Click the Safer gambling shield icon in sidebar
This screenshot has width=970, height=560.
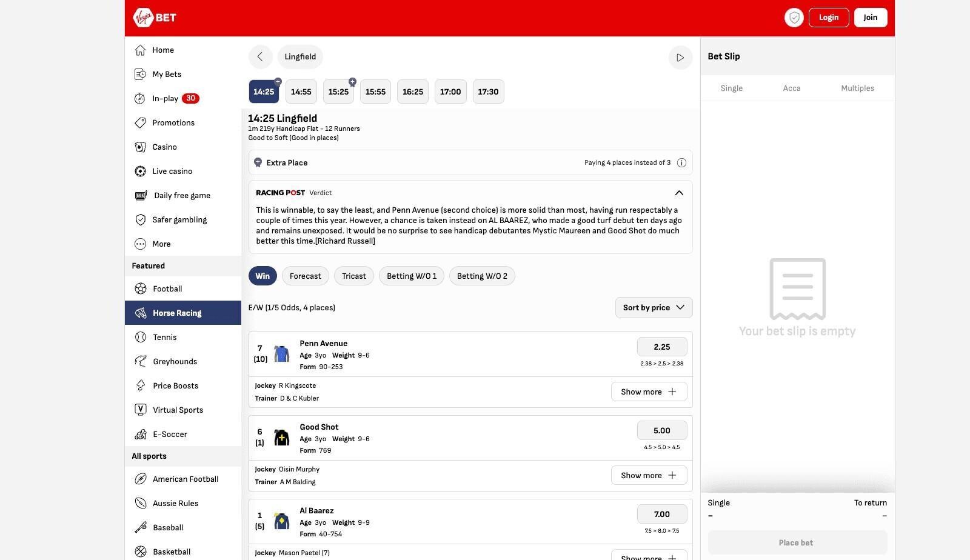[x=140, y=219]
